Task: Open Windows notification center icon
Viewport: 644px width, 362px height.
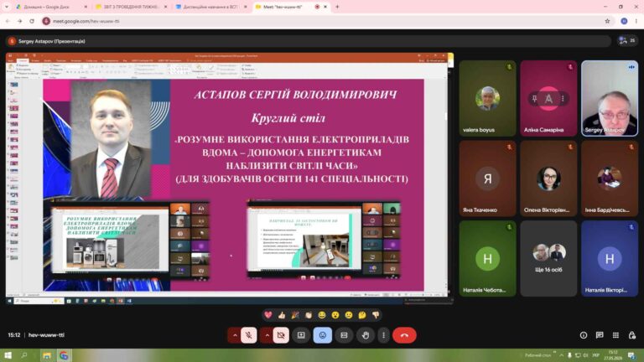Action: pos(631,355)
